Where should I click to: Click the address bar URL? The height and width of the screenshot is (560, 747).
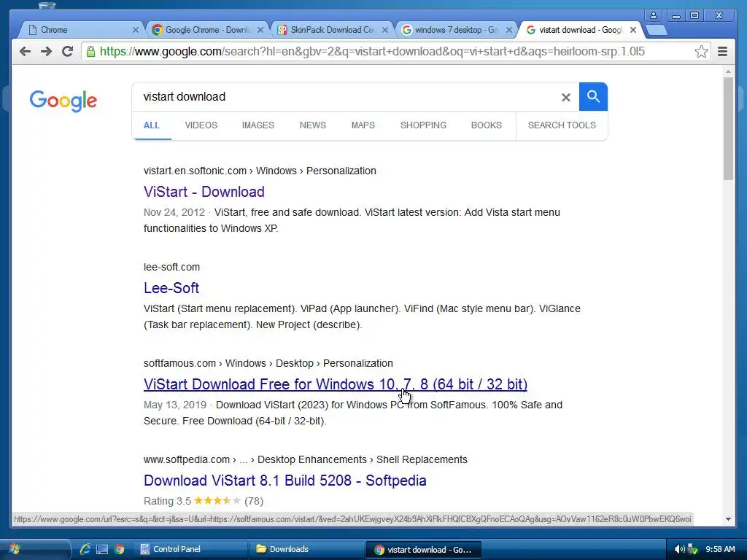371,52
